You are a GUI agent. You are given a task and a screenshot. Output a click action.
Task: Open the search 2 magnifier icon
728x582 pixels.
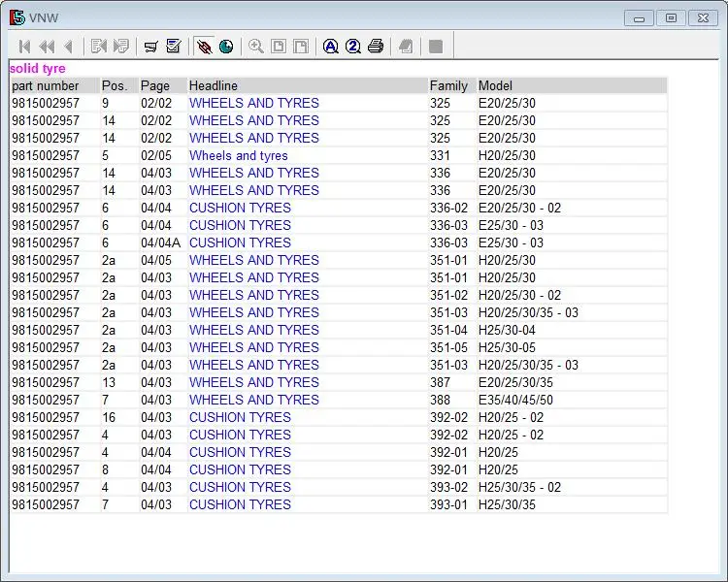(353, 47)
